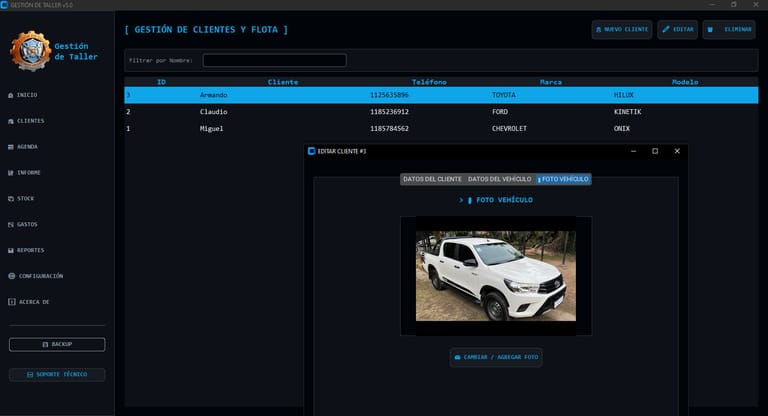Viewport: 768px width, 416px height.
Task: Open the Clientes sidebar icon
Action: 10,121
